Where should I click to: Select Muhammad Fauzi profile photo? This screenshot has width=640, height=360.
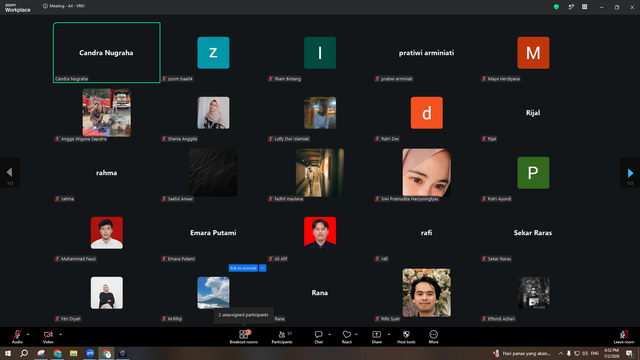[107, 233]
